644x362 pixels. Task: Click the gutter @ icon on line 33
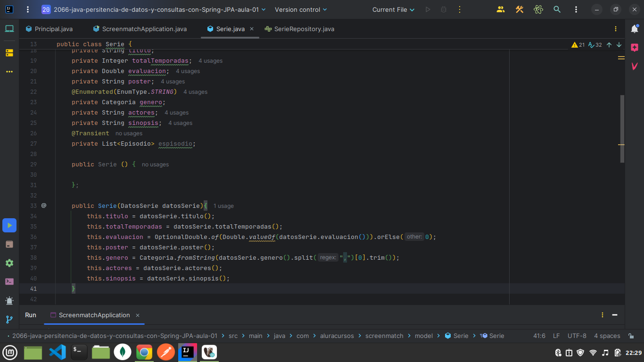click(44, 206)
